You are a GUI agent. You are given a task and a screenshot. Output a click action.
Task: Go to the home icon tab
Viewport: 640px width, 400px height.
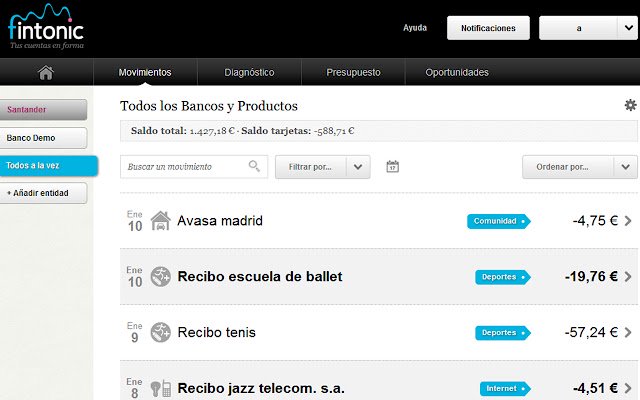click(46, 72)
